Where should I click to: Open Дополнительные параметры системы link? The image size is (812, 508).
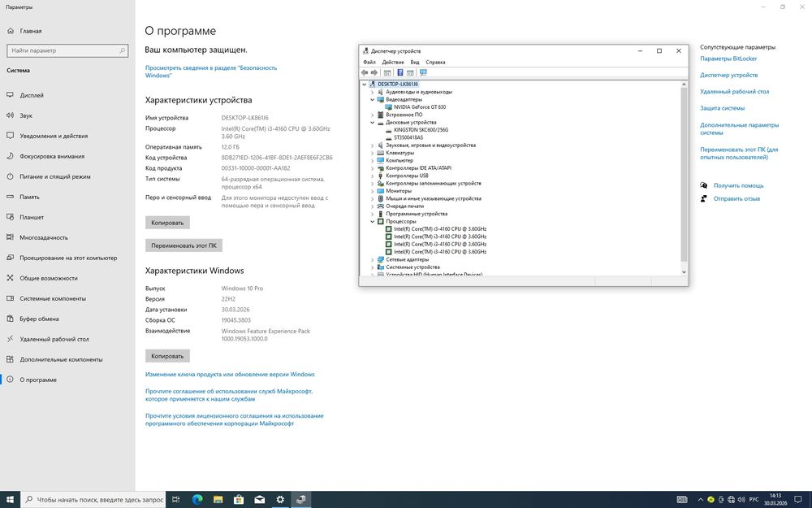[x=739, y=128]
